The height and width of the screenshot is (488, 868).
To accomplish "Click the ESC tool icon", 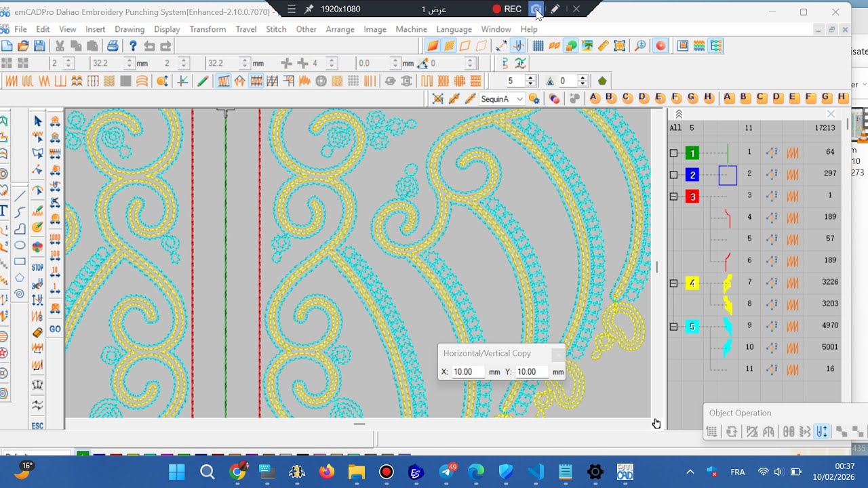I will coord(37,426).
